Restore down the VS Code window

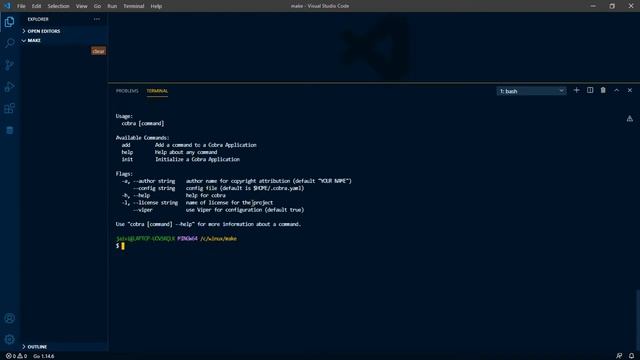coord(612,6)
